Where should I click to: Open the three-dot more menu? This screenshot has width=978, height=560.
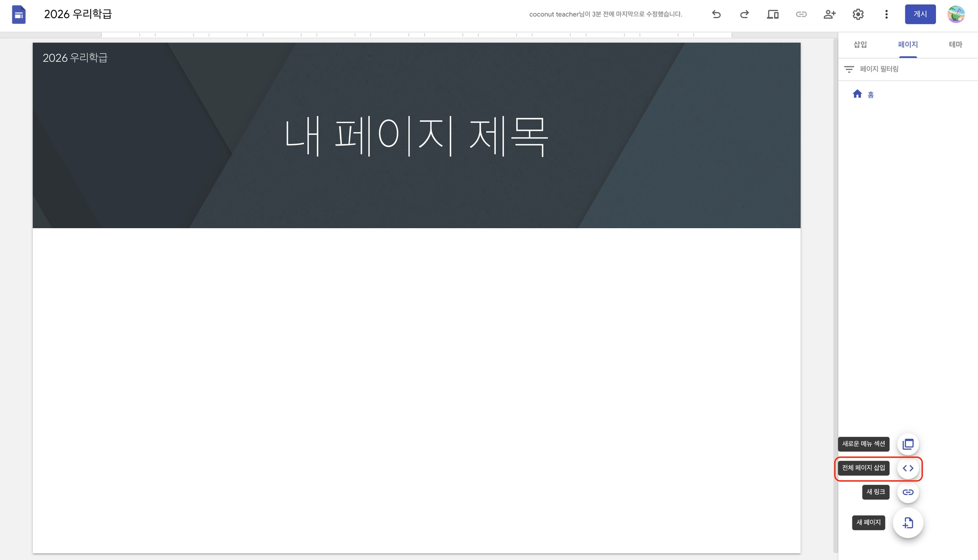(x=886, y=14)
